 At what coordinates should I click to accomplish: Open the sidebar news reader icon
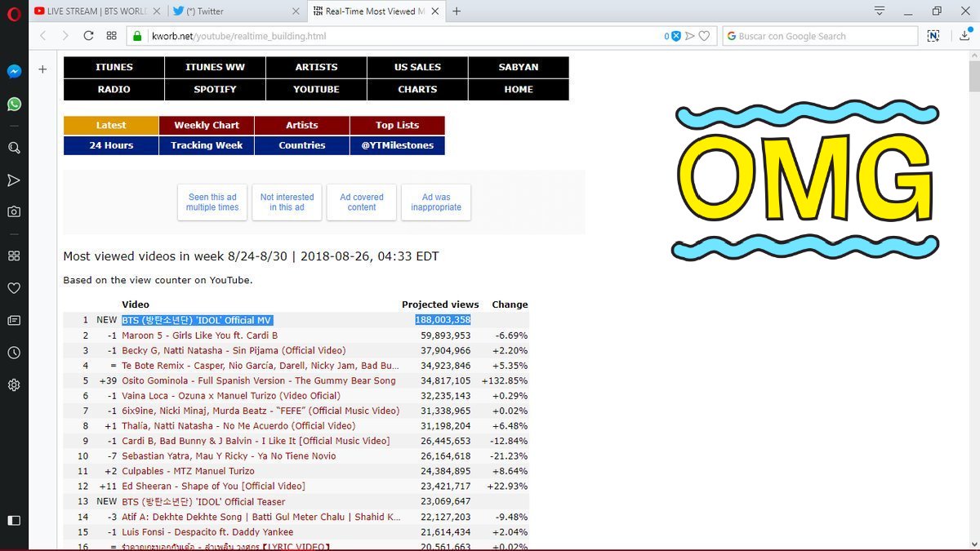coord(14,320)
